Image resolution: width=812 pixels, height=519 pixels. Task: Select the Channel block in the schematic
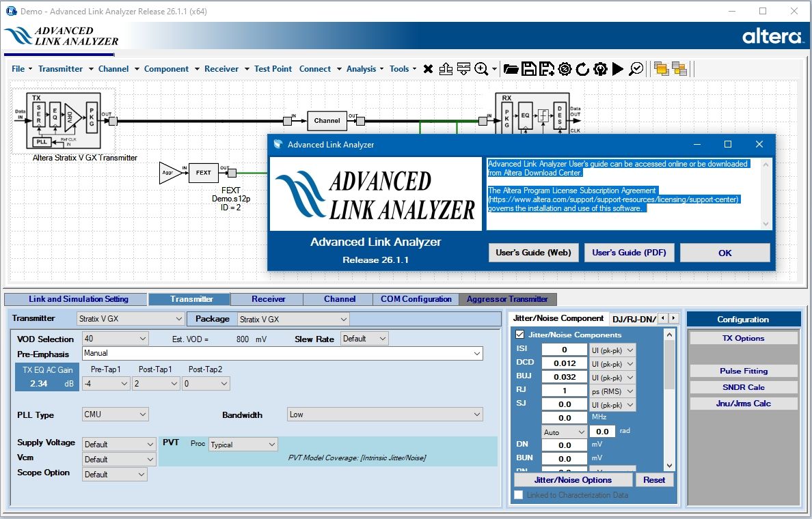327,121
